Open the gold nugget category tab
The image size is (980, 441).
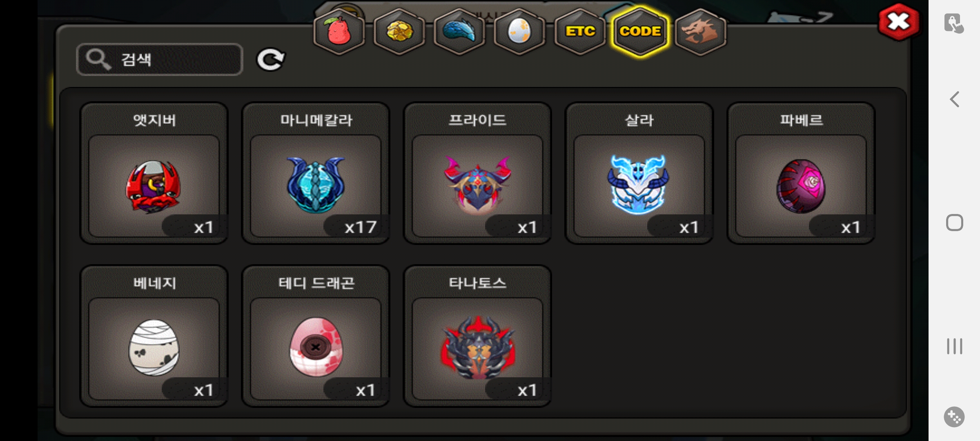pyautogui.click(x=399, y=31)
